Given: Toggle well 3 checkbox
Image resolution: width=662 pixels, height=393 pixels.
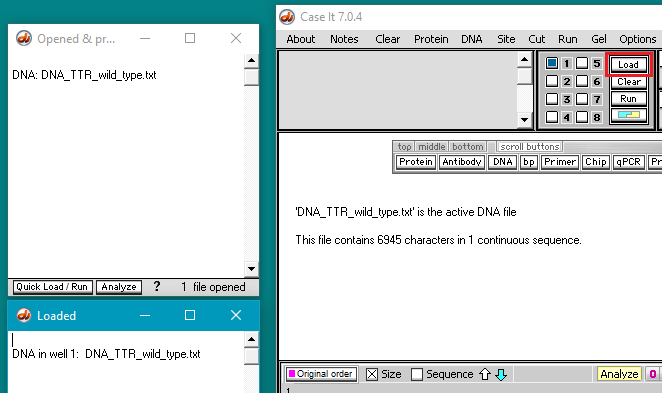Looking at the screenshot, I should 552,99.
